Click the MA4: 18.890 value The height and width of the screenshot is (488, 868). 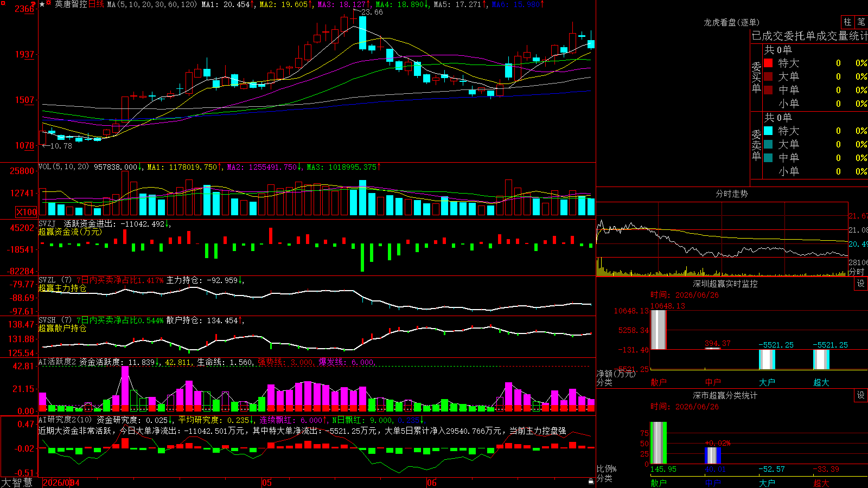coord(400,4)
